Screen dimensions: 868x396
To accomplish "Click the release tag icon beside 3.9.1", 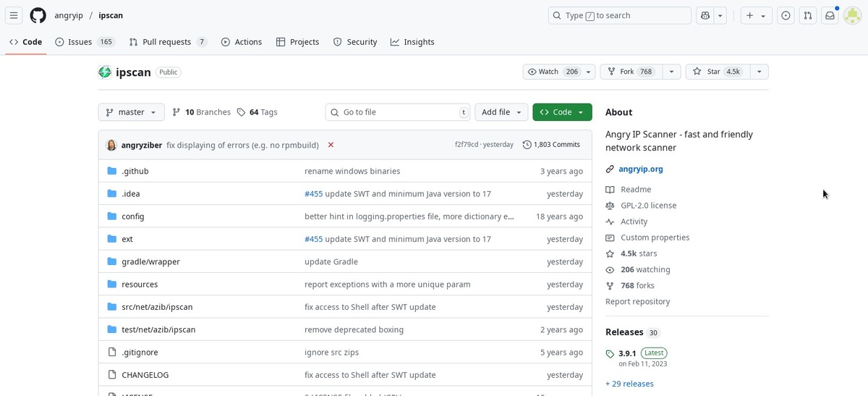I will (x=610, y=354).
